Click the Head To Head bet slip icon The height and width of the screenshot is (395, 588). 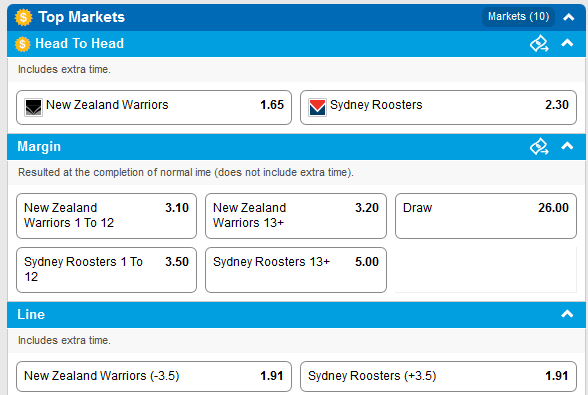[539, 44]
